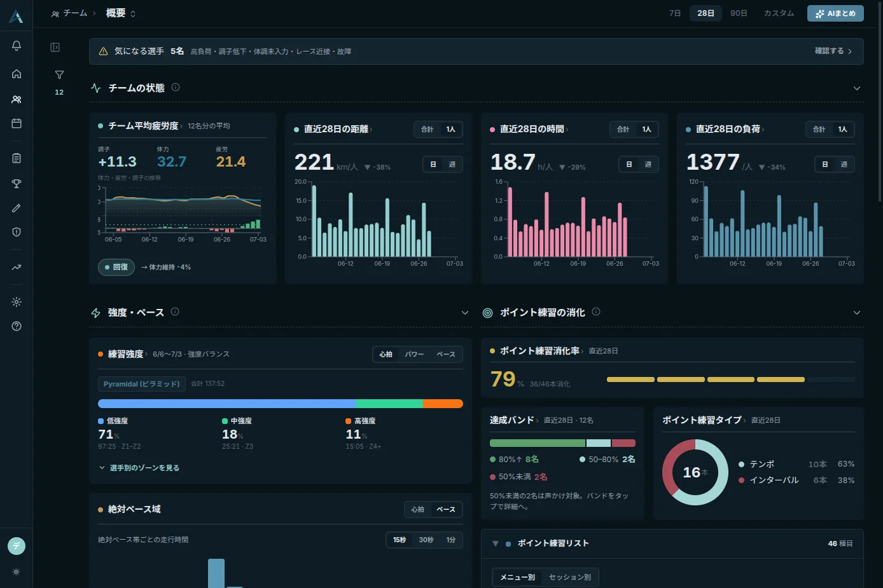The image size is (883, 588).
Task: Switch distance card to 合計 view
Action: [x=427, y=129]
